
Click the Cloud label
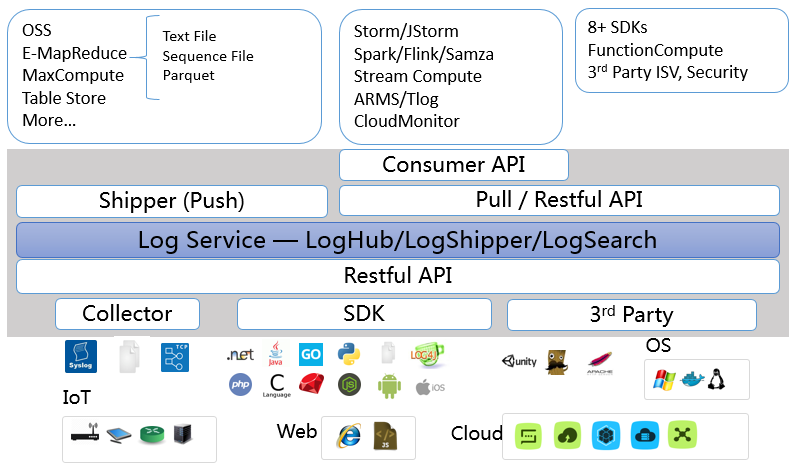coord(477,434)
